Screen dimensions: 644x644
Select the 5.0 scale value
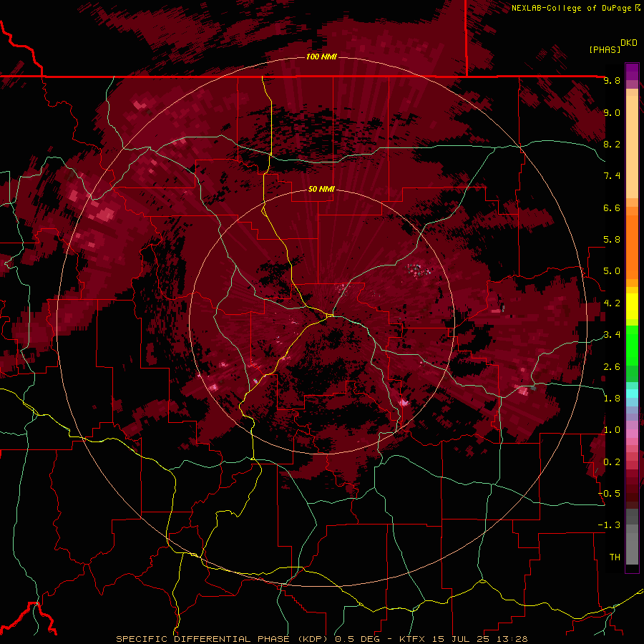click(612, 271)
